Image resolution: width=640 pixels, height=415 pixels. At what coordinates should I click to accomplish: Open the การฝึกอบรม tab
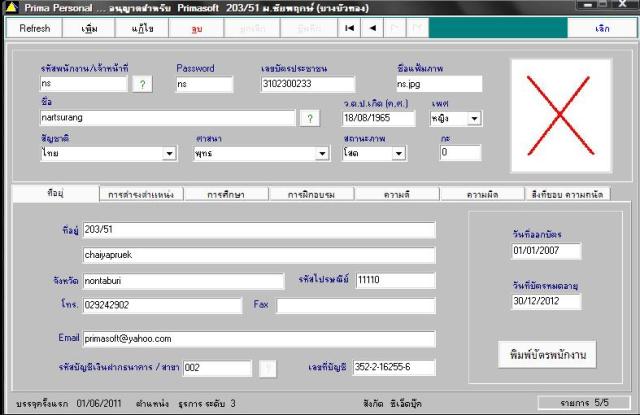(x=311, y=194)
